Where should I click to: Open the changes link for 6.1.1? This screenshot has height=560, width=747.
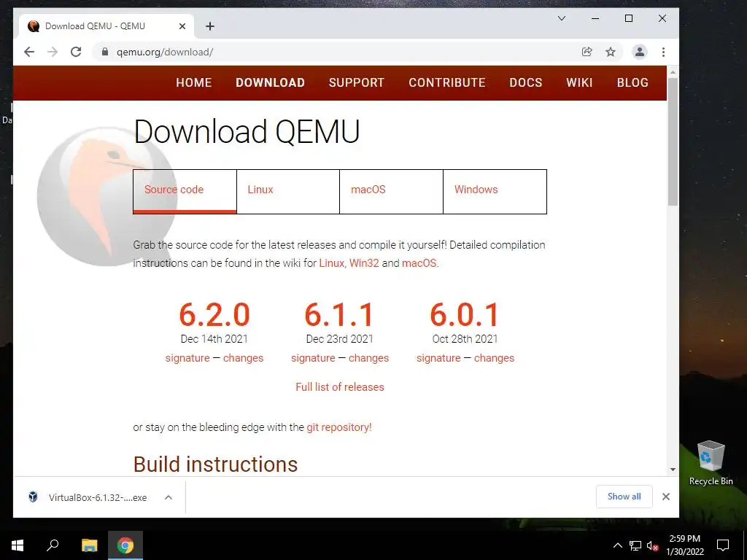click(x=368, y=358)
